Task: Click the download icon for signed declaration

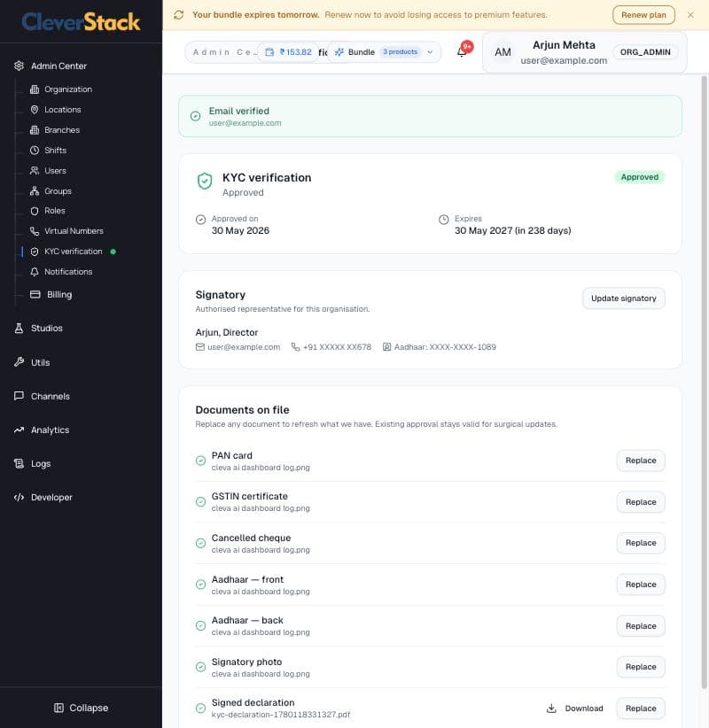Action: click(x=551, y=708)
